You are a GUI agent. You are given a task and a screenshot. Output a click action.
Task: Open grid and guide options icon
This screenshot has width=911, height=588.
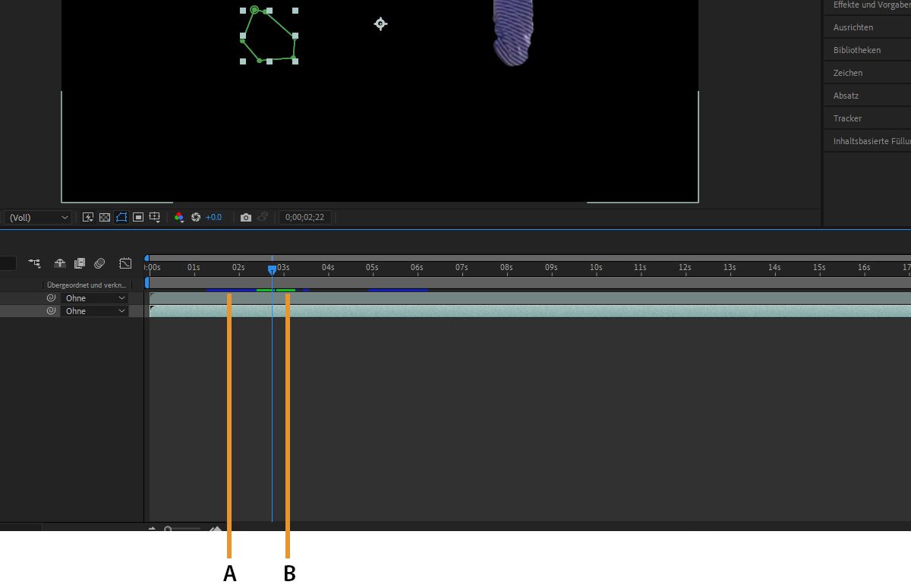(x=155, y=217)
